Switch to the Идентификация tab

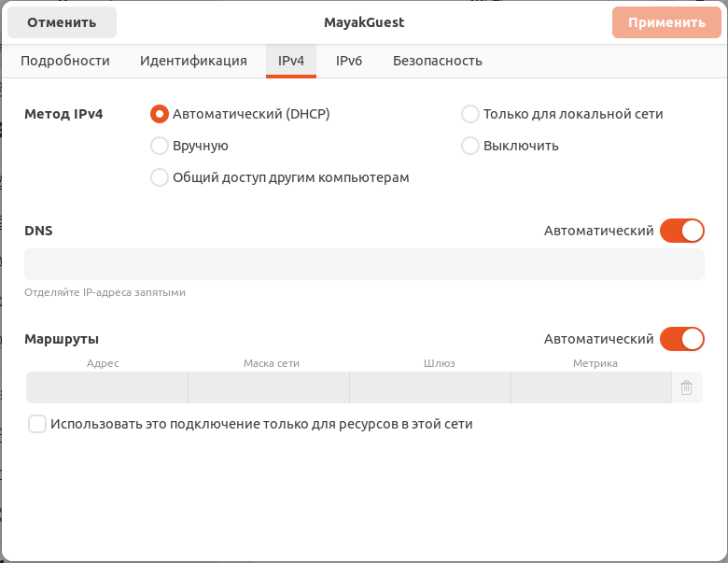pos(193,61)
